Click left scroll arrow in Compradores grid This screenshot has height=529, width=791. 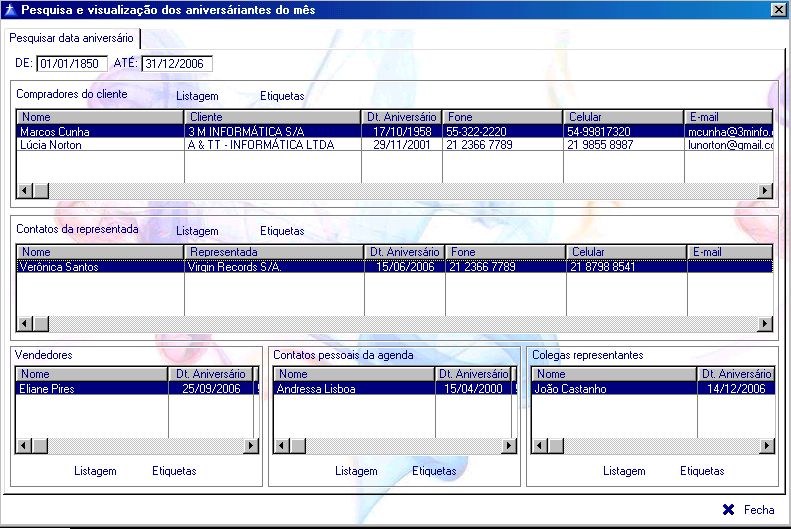click(25, 191)
